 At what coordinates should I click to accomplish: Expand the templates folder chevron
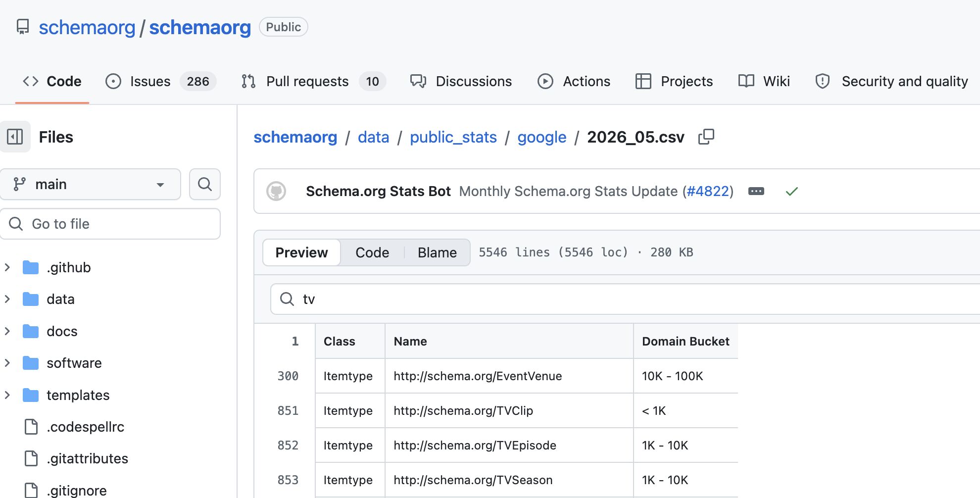(7, 395)
